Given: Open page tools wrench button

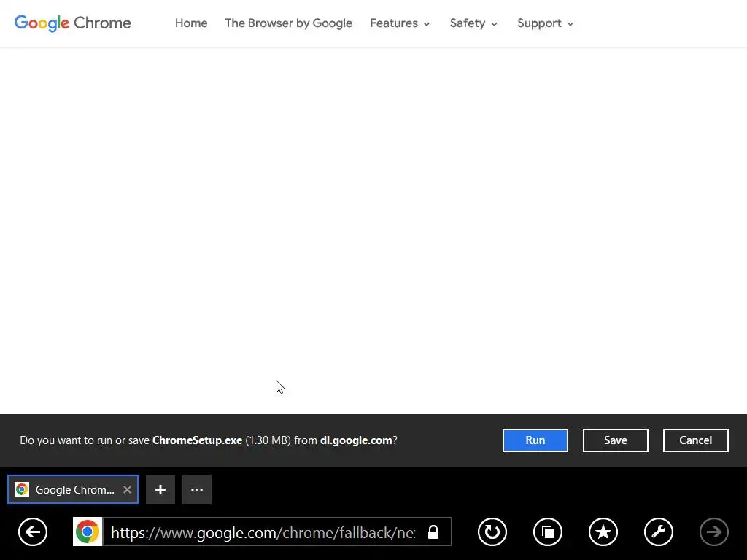Looking at the screenshot, I should coord(659,532).
